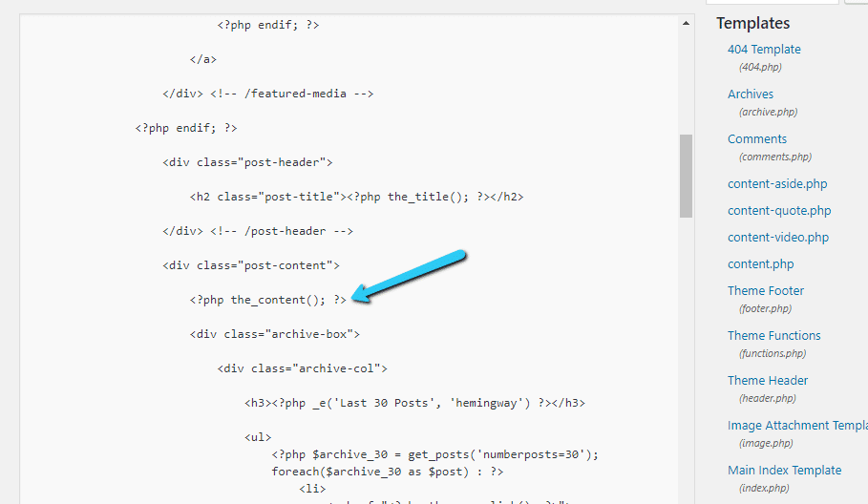Viewport: 868px width, 504px height.
Task: Open the Theme Header template
Action: (x=768, y=381)
